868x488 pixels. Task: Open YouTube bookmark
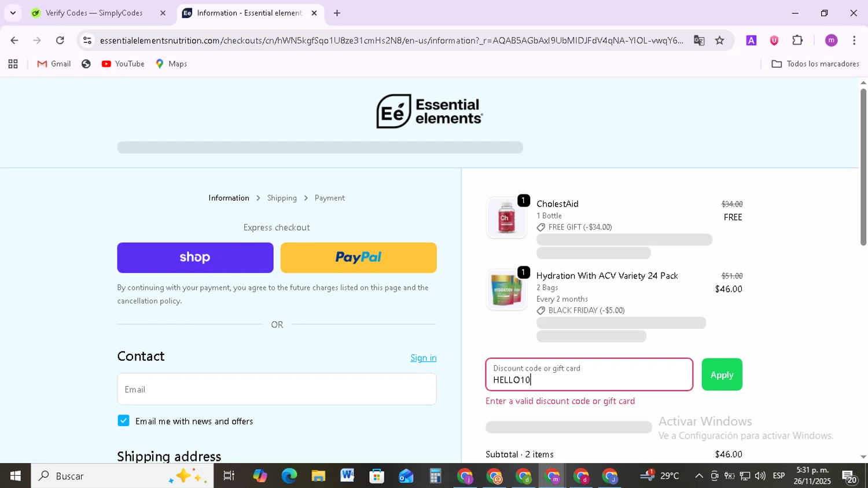(123, 64)
